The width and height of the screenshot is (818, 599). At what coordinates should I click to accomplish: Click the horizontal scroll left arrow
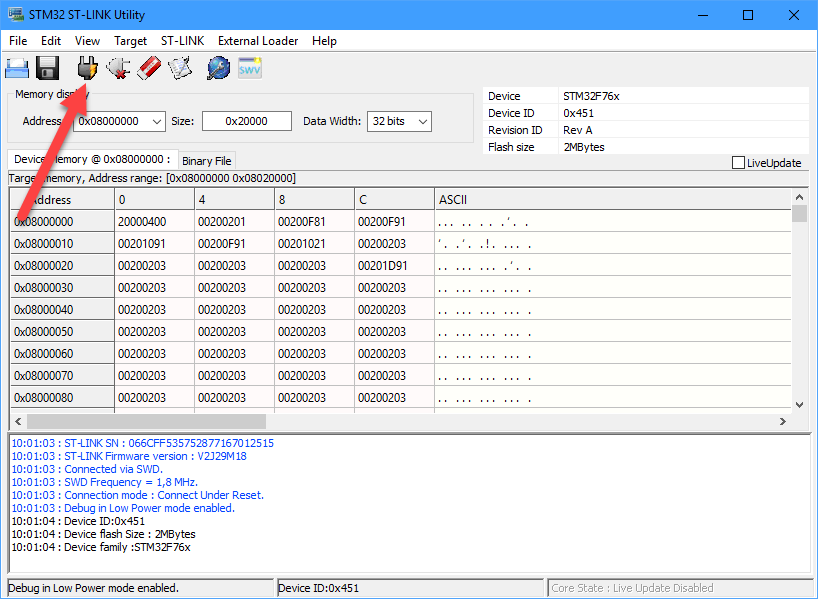click(x=18, y=421)
